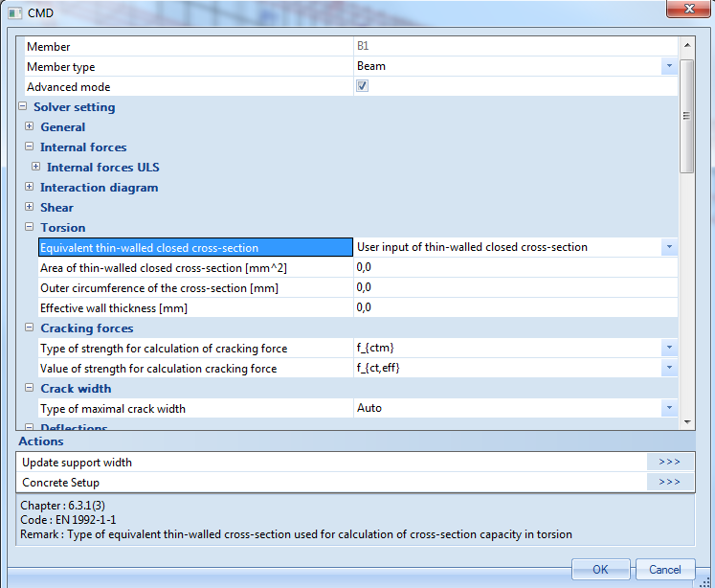Click the Crack width heading text

click(76, 388)
